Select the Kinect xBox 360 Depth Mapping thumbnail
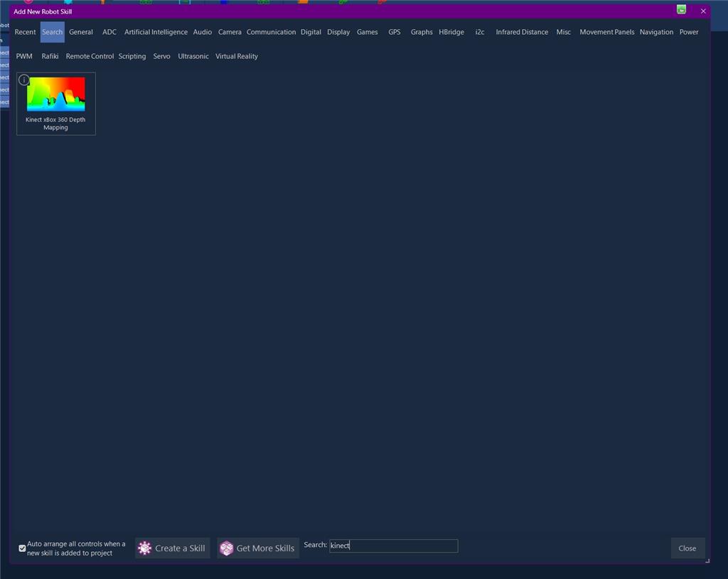This screenshot has width=728, height=579. [55, 94]
